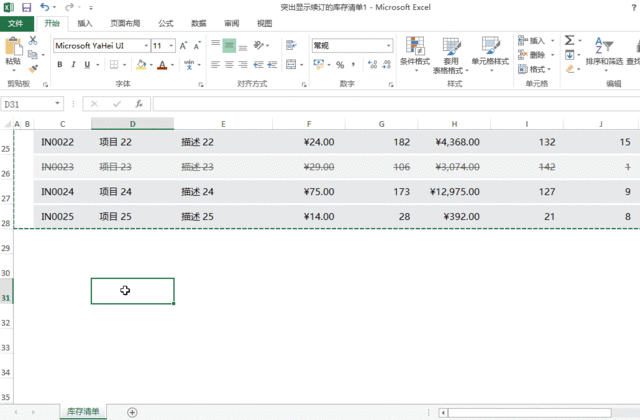Add a new sheet with plus button
640x420 pixels.
[x=132, y=412]
